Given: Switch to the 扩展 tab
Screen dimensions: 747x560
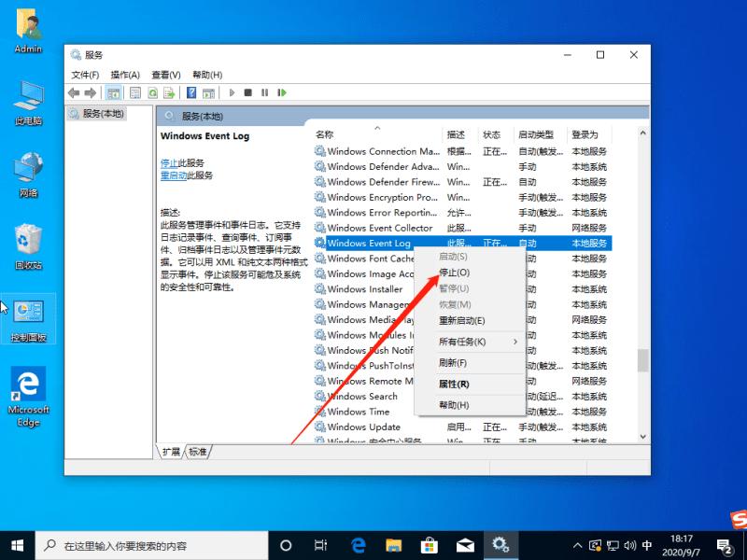Looking at the screenshot, I should tap(171, 452).
